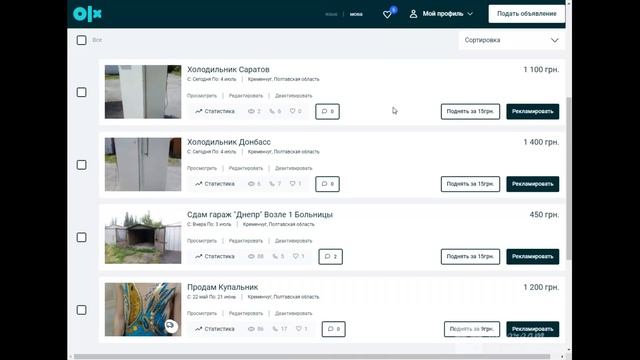Open the Холодильник Саратов title

(228, 69)
